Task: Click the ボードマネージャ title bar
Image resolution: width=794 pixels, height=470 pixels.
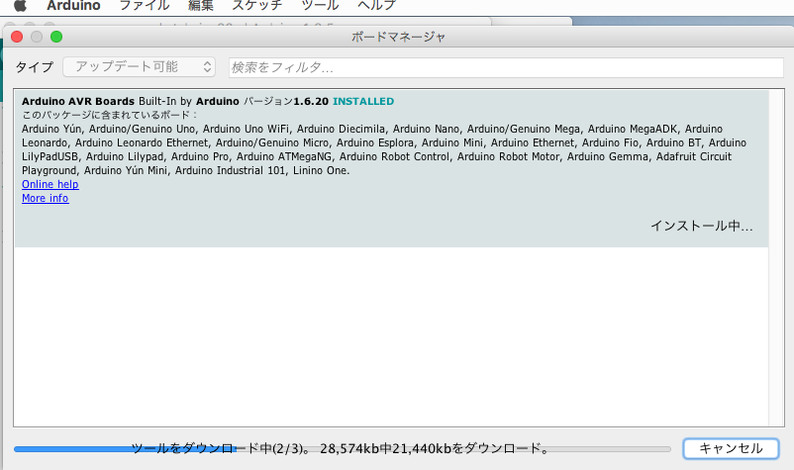Action: [398, 37]
